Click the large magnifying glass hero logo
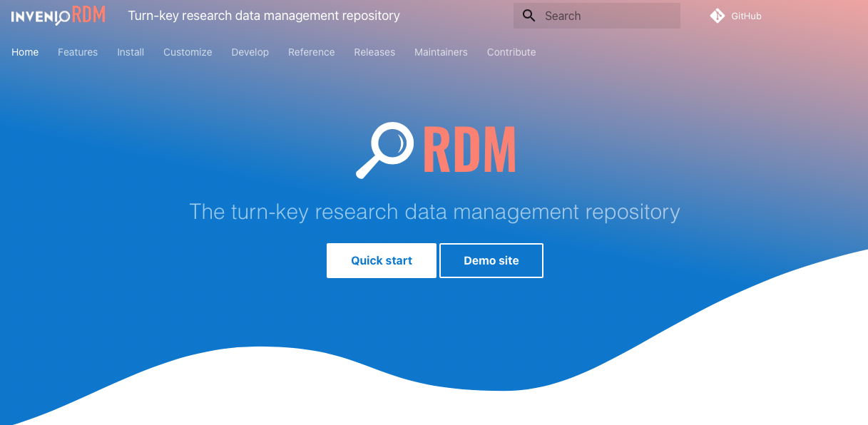This screenshot has height=425, width=868. point(385,150)
